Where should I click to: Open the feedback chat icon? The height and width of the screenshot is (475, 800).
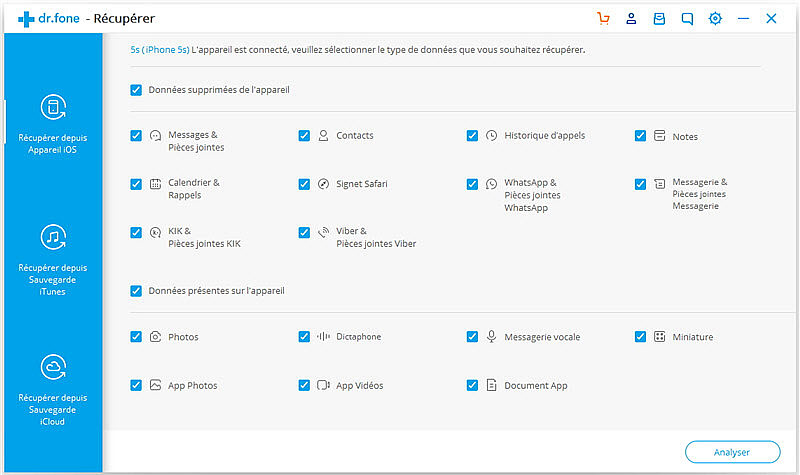pos(687,19)
